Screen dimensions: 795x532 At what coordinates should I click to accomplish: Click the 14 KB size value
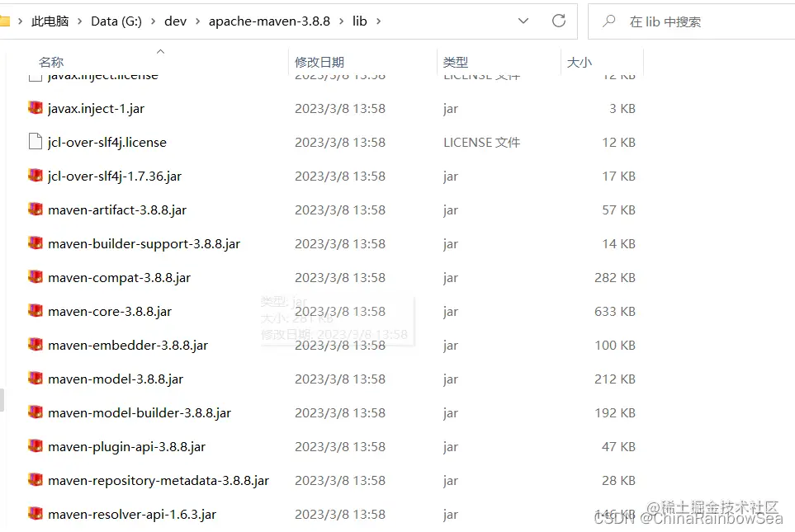(618, 244)
